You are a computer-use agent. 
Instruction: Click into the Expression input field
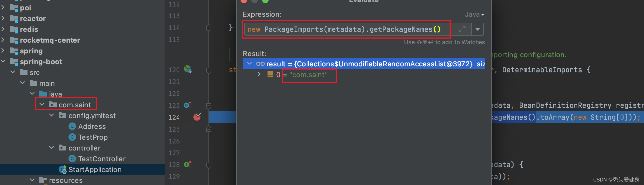pos(345,29)
